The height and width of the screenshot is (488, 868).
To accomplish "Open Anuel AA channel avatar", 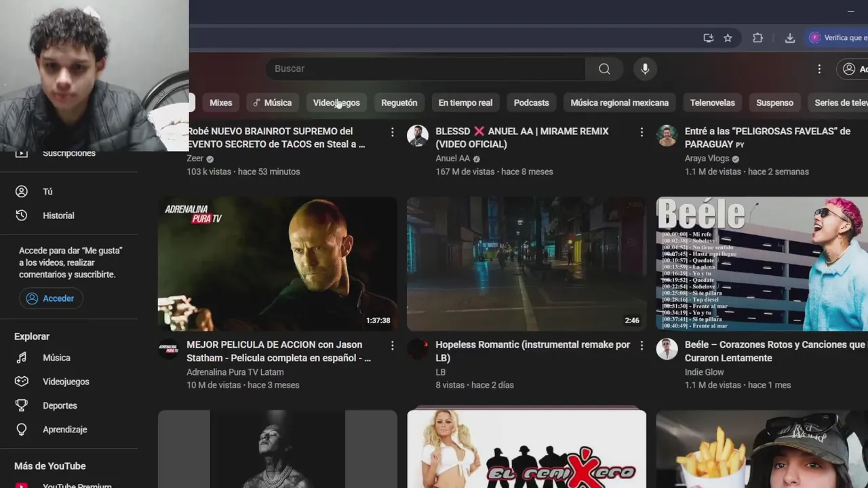I will coord(418,136).
